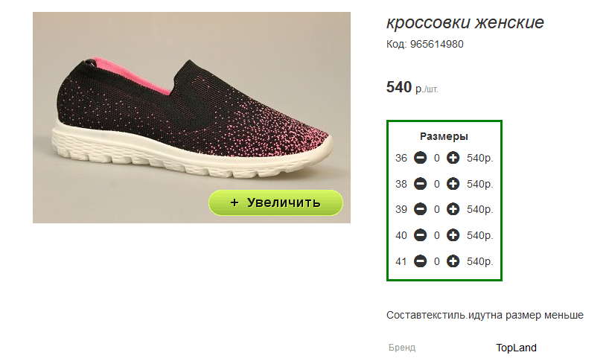Increase quantity for size 36
This screenshot has height=364, width=609.
click(x=453, y=158)
